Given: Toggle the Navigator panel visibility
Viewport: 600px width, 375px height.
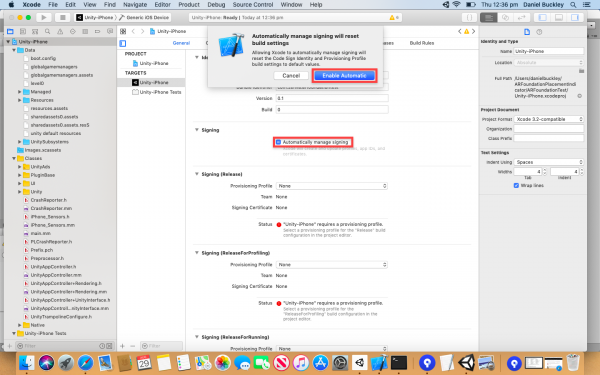Looking at the screenshot, I should click(542, 17).
